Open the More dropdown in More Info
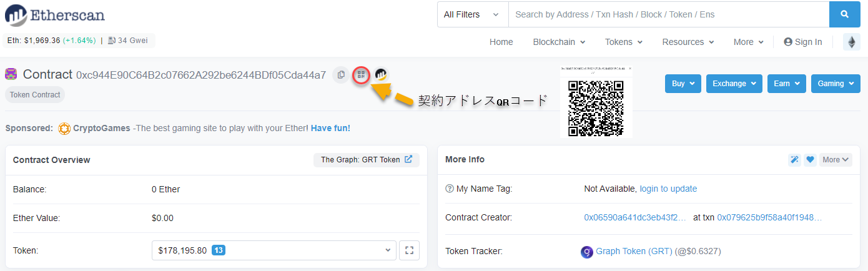868x271 pixels. [x=836, y=160]
